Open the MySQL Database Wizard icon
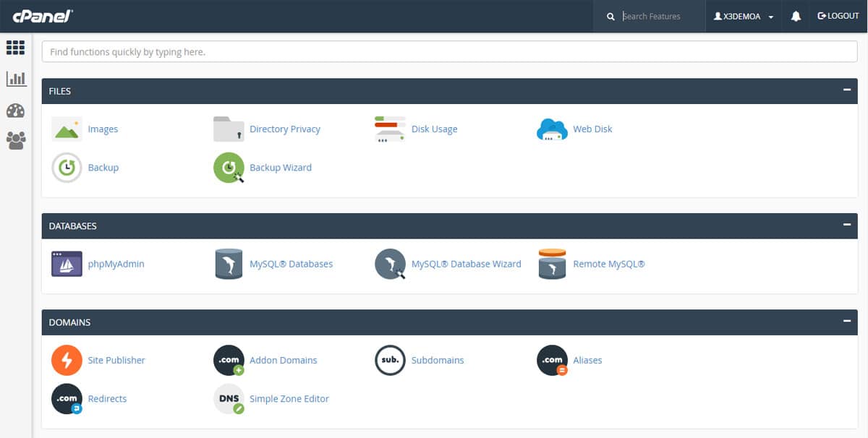 390,264
